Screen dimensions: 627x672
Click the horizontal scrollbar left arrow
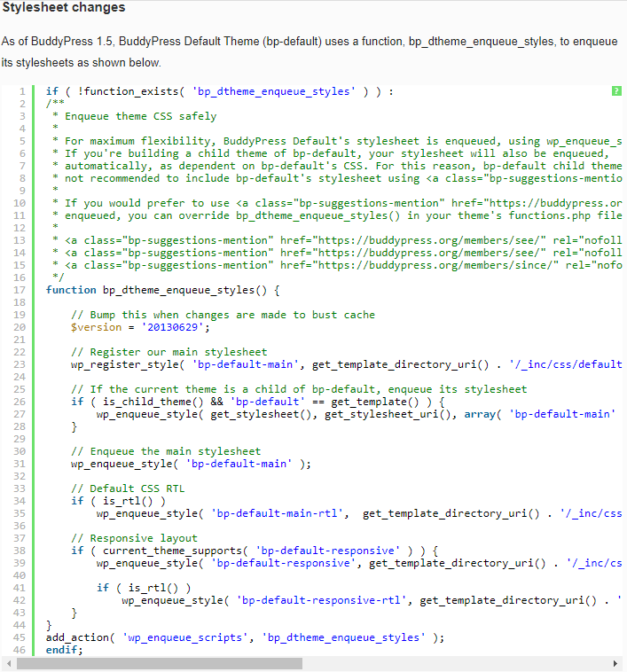tap(9, 663)
